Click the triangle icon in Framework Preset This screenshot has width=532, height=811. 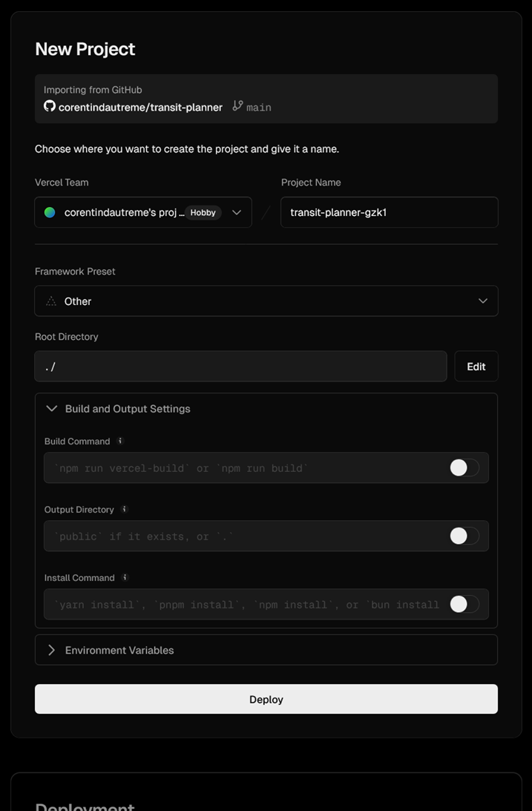[51, 301]
